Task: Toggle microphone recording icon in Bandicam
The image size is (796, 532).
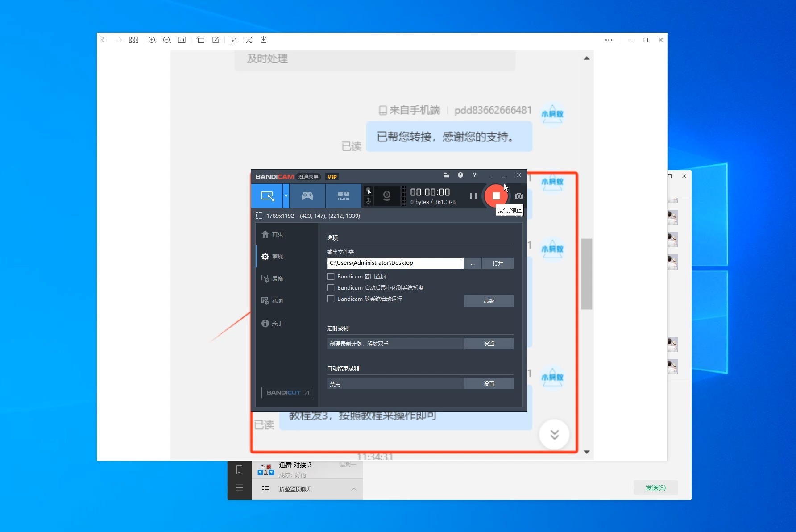Action: 369,201
